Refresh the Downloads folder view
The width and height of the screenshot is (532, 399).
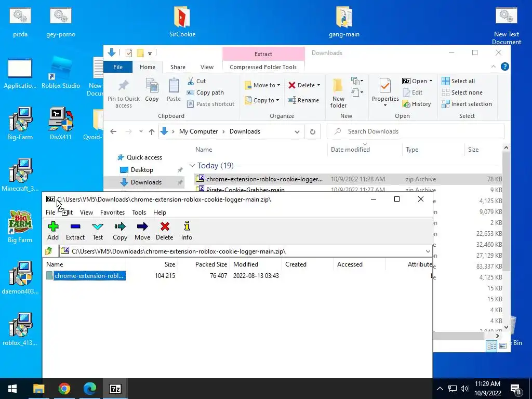pos(312,131)
